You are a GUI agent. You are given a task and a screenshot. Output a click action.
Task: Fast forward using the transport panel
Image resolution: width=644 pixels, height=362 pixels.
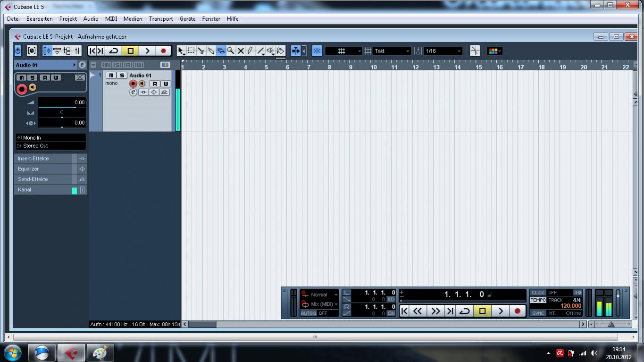(435, 311)
